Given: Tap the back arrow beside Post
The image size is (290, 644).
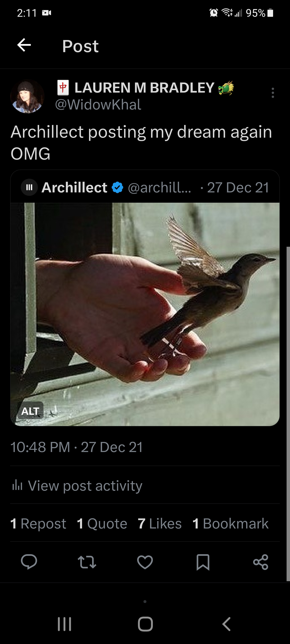Looking at the screenshot, I should point(24,45).
